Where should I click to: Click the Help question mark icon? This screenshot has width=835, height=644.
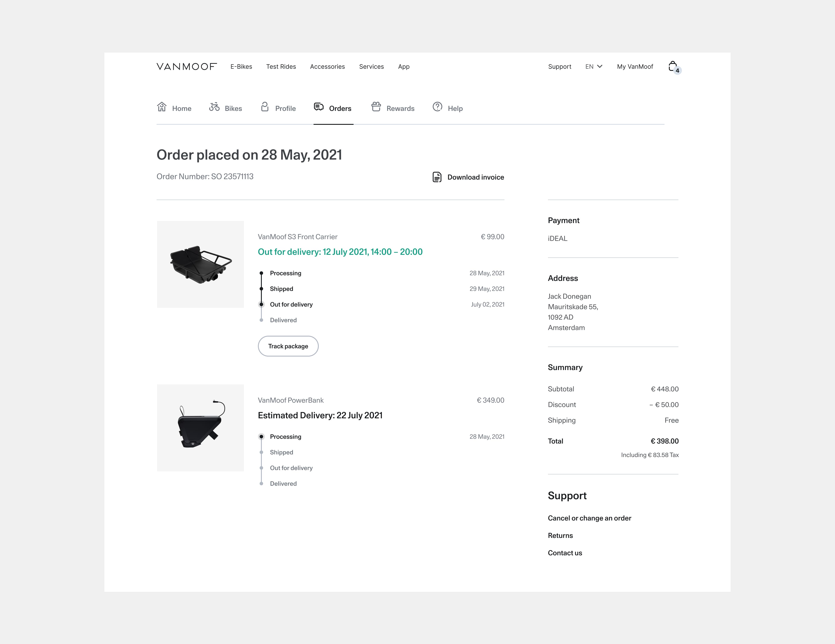[437, 107]
